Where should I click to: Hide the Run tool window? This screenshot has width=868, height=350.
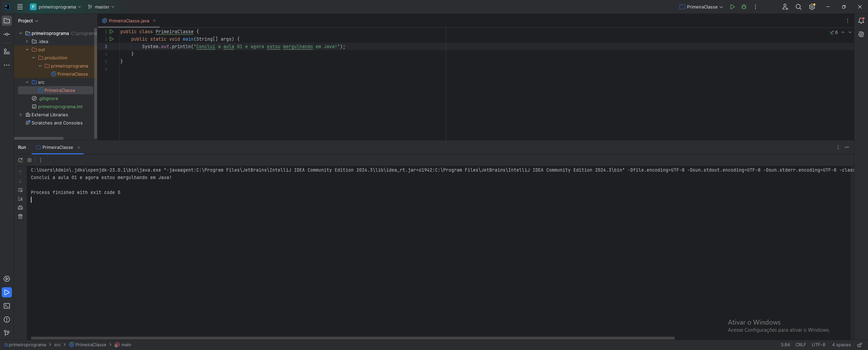click(847, 147)
